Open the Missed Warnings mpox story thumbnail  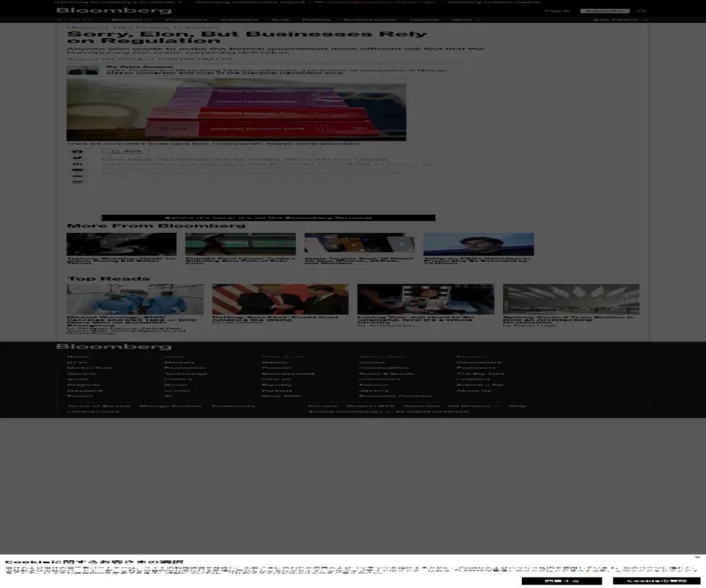coord(135,299)
